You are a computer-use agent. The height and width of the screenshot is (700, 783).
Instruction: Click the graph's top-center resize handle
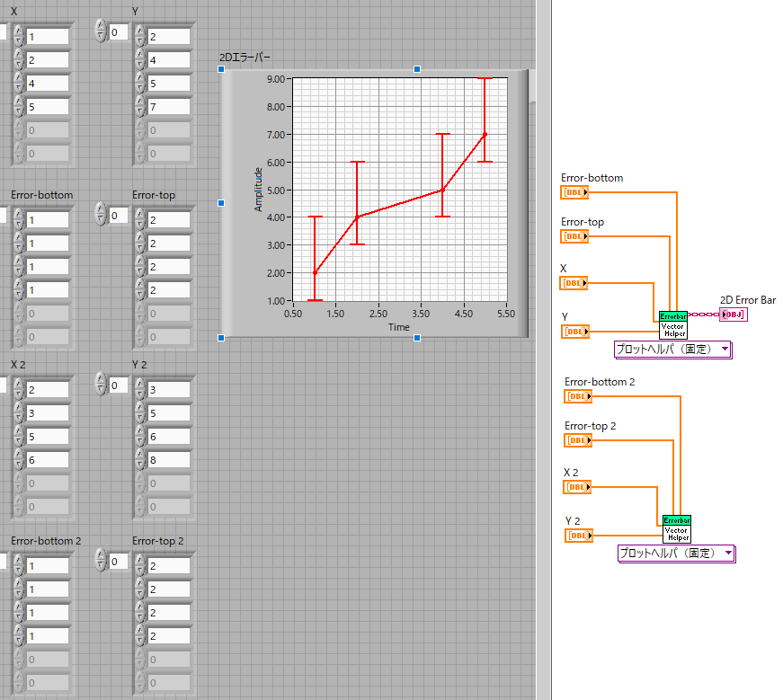click(416, 69)
